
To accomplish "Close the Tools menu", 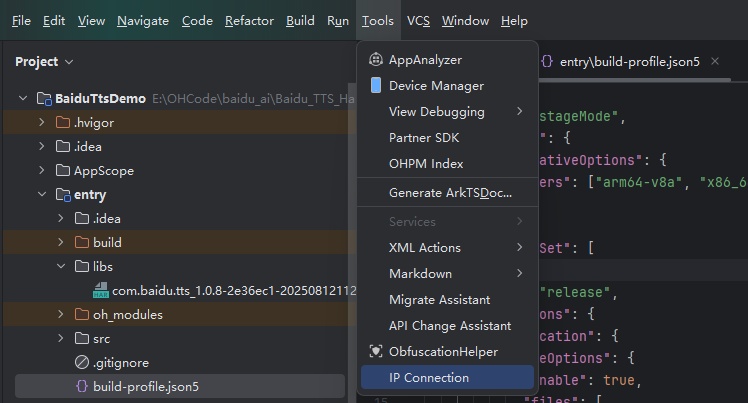I will (x=378, y=21).
